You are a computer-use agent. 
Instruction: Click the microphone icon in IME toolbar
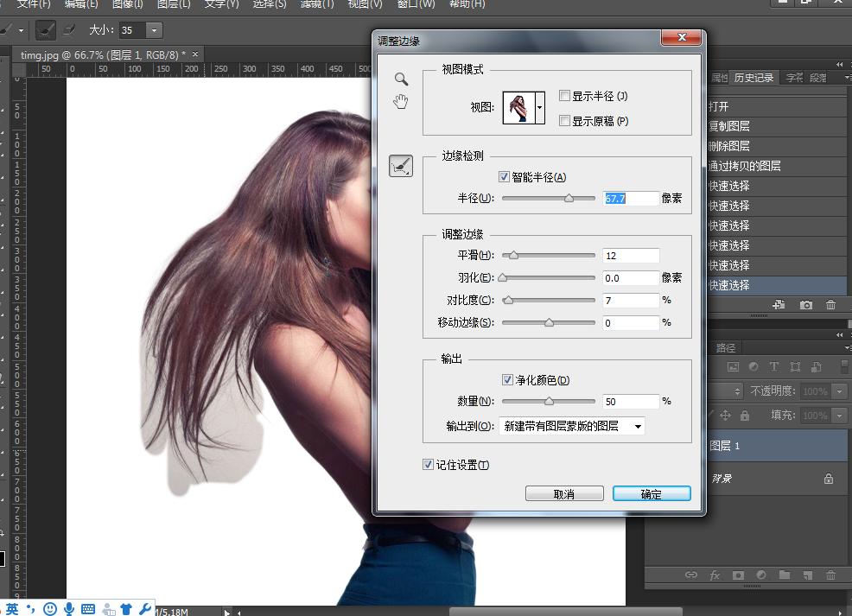tap(69, 609)
